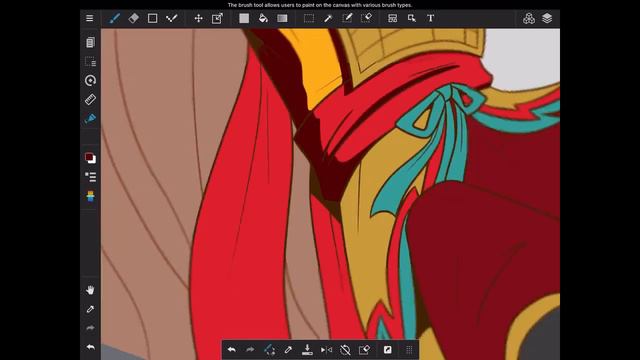
Task: Reset canvas rotation in bottom bar
Action: click(x=345, y=350)
